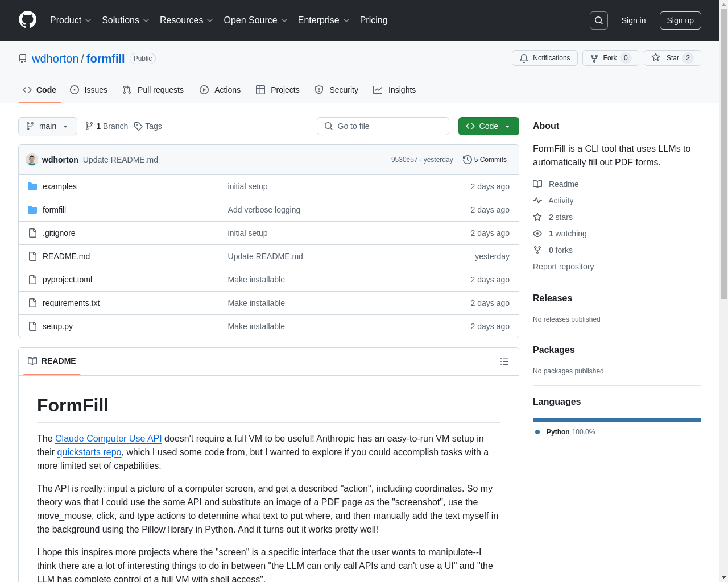Click the requirements.txt file icon
Viewport: 728px width, 582px height.
[x=32, y=303]
